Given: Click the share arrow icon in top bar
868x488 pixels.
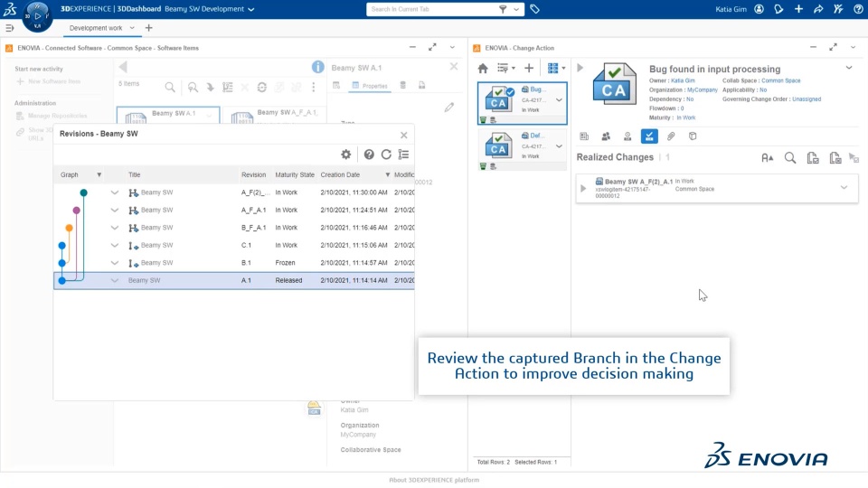Looking at the screenshot, I should (x=818, y=9).
